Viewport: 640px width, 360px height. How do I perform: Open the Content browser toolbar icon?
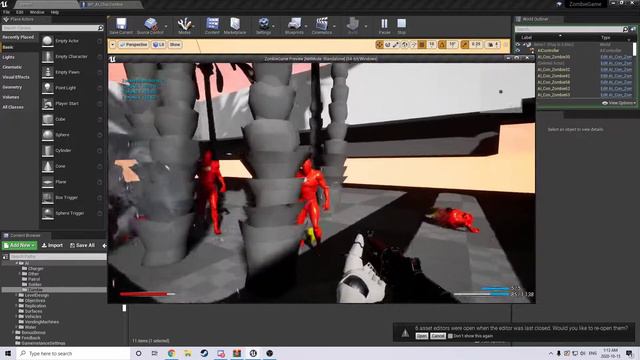pyautogui.click(x=212, y=25)
